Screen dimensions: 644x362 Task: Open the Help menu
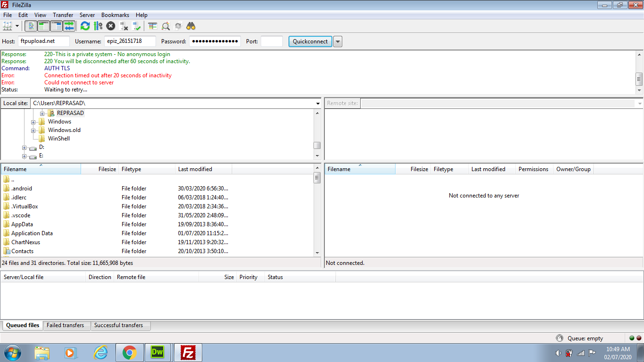tap(141, 15)
